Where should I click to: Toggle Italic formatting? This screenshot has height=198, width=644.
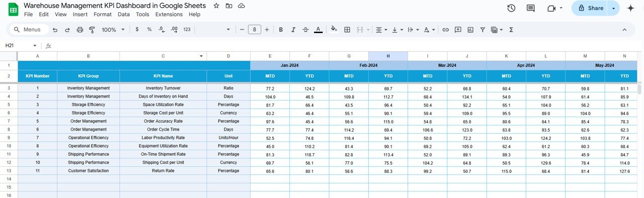(x=293, y=30)
